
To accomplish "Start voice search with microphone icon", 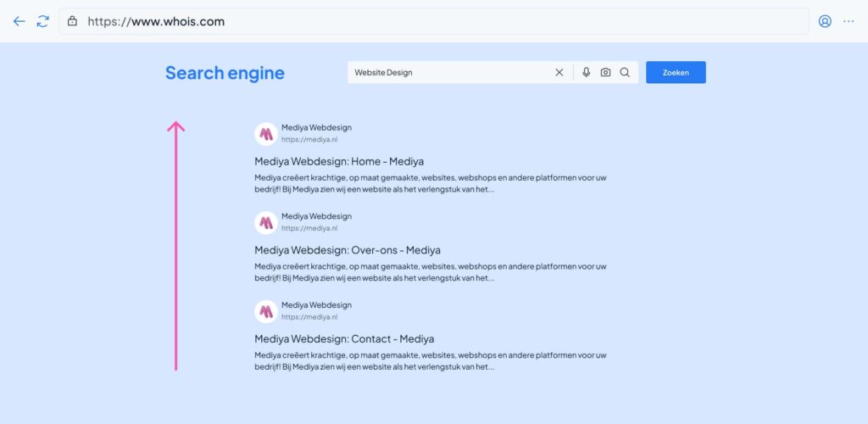I will [x=586, y=73].
